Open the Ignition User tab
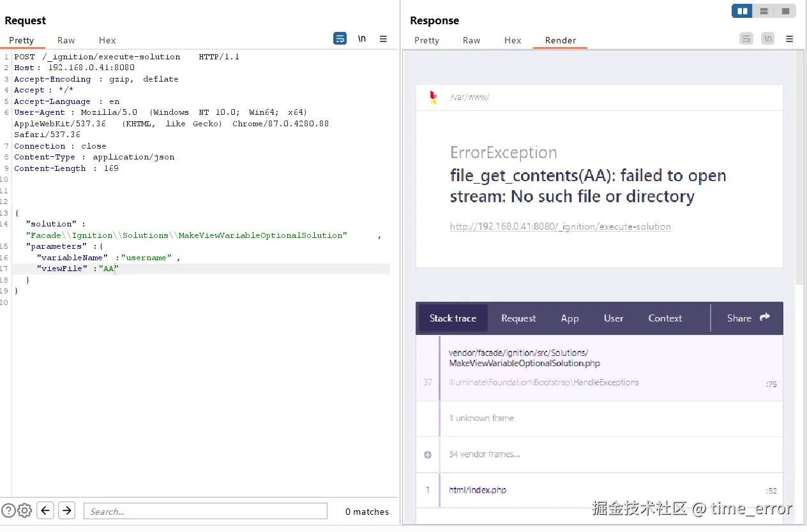This screenshot has height=532, width=807. (614, 318)
